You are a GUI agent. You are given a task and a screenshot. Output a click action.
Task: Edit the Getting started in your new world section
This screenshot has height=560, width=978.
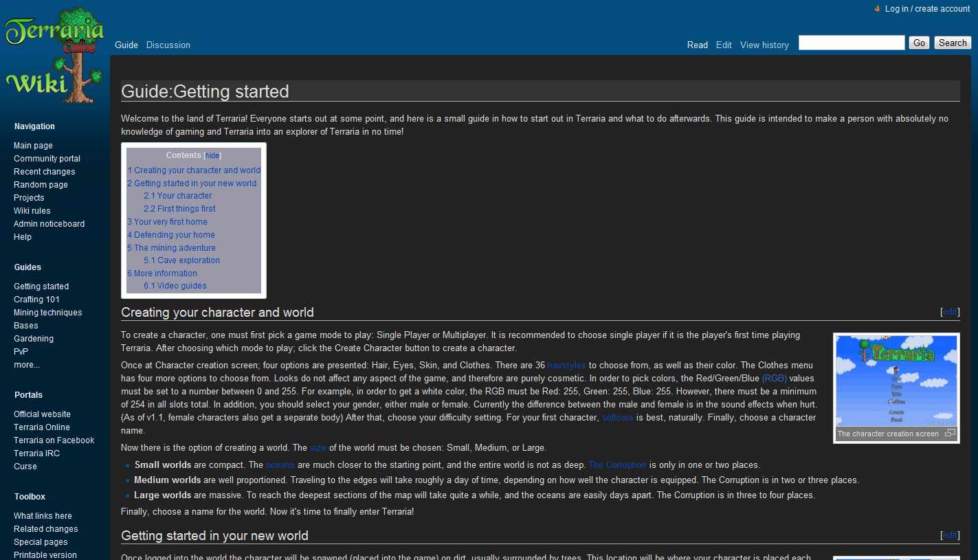pyautogui.click(x=950, y=535)
